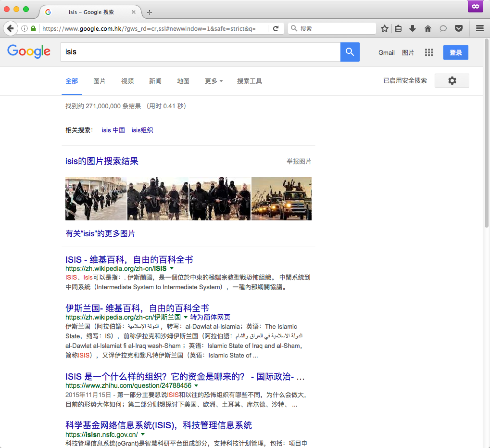Click the Pocket save icon
The width and height of the screenshot is (490, 448).
(x=458, y=29)
